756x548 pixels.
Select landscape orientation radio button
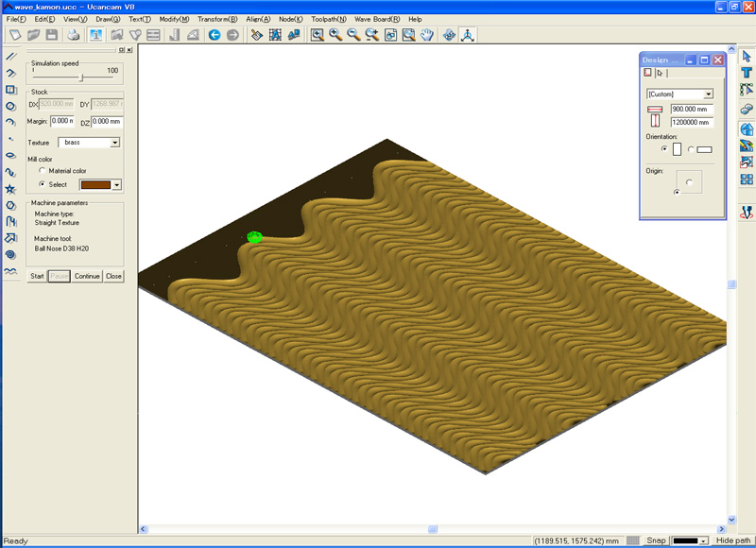click(691, 149)
